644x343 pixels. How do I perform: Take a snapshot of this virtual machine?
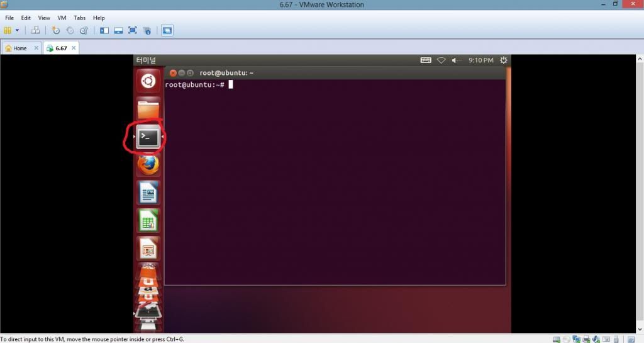coord(55,30)
